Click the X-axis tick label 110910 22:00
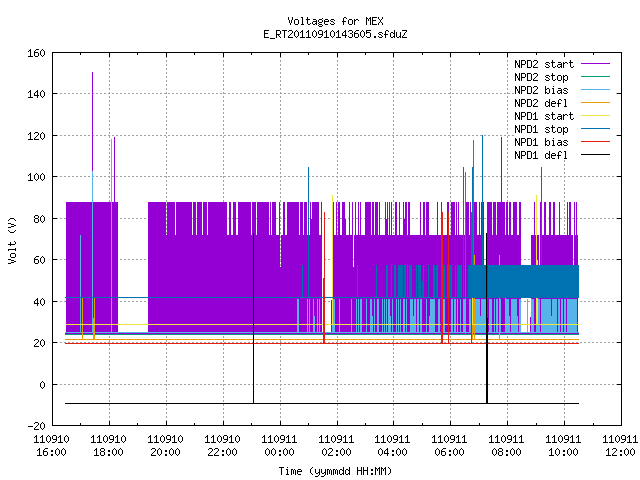Image resolution: width=640 pixels, height=480 pixels. point(222,446)
